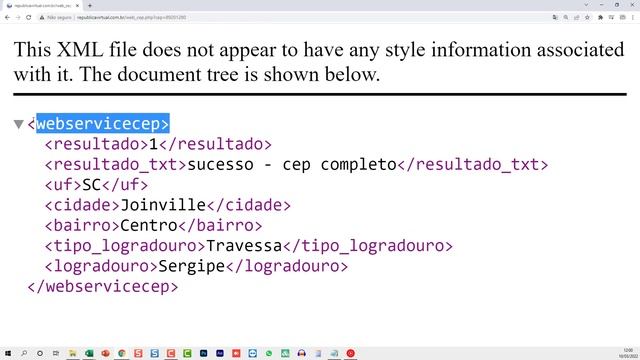
Task: Open a new tab with the plus button
Action: [x=90, y=6]
